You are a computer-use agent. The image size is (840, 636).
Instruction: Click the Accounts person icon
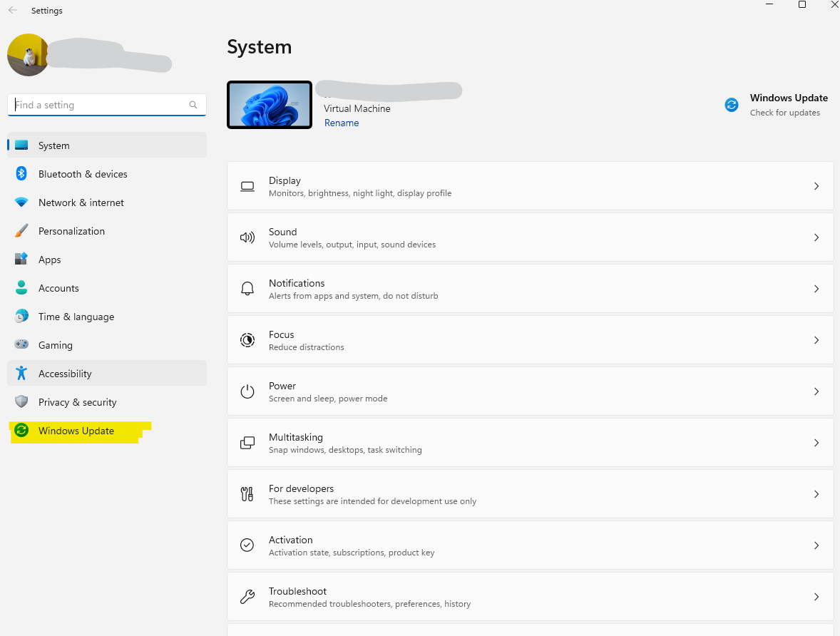(x=21, y=288)
